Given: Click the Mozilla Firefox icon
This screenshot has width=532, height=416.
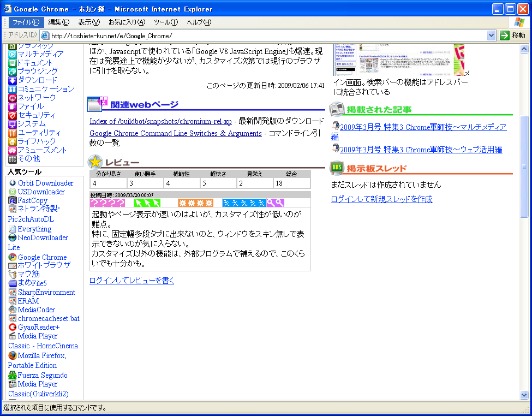Looking at the screenshot, I should pyautogui.click(x=13, y=355).
